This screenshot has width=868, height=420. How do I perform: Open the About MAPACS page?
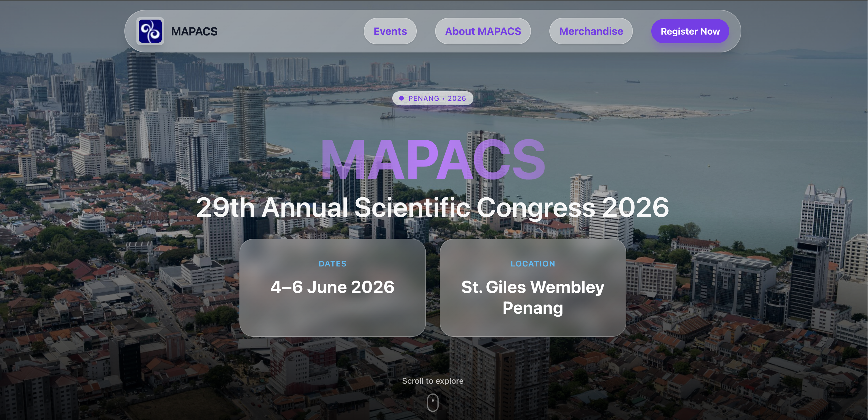483,31
